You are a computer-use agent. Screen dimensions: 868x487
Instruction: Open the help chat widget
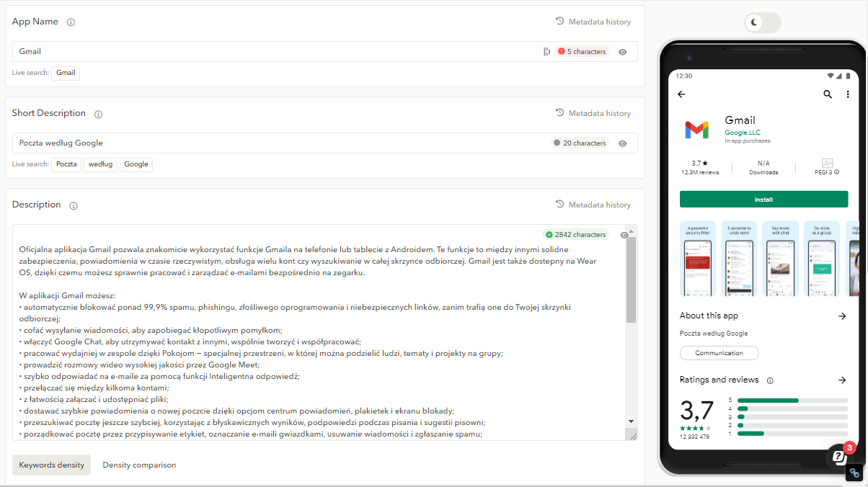tap(839, 456)
